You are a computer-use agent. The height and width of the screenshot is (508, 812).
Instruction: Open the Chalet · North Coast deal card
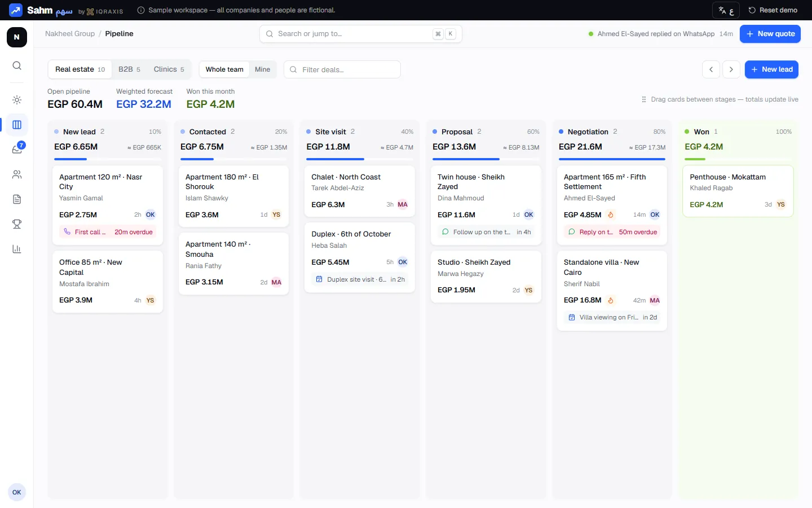pyautogui.click(x=360, y=191)
